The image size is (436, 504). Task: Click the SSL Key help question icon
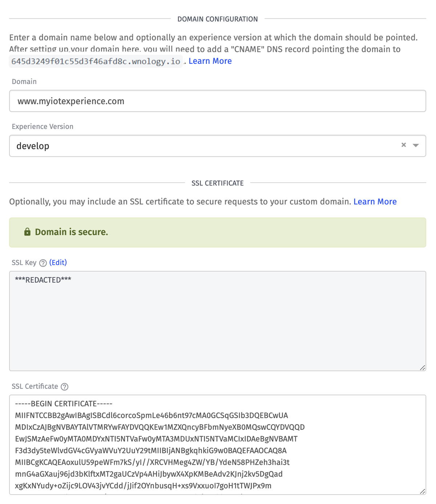pyautogui.click(x=43, y=263)
